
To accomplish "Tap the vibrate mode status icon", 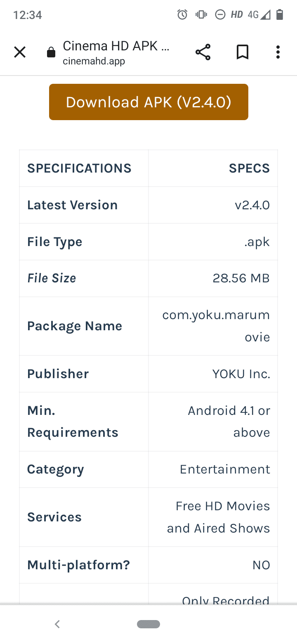I will coord(201,15).
